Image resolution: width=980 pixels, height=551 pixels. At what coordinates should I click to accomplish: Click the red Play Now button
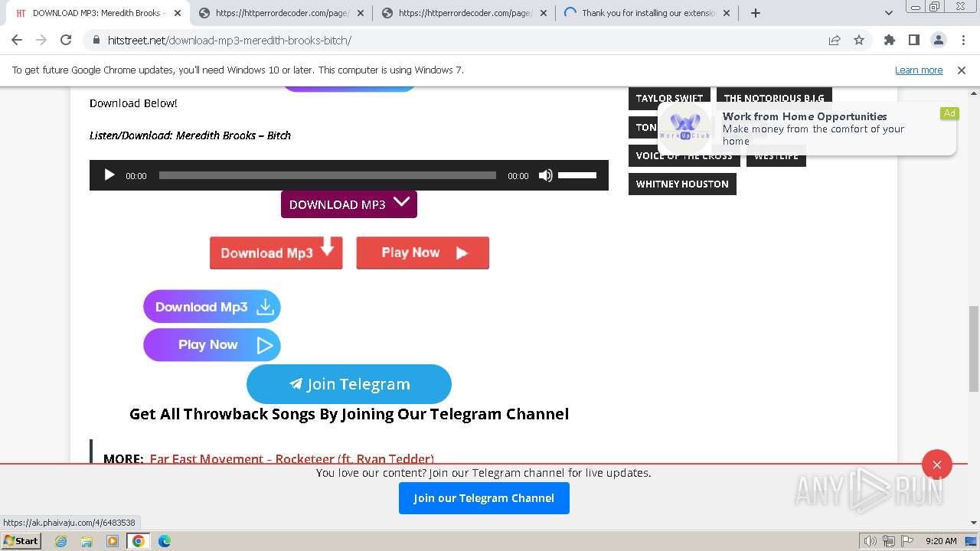423,253
